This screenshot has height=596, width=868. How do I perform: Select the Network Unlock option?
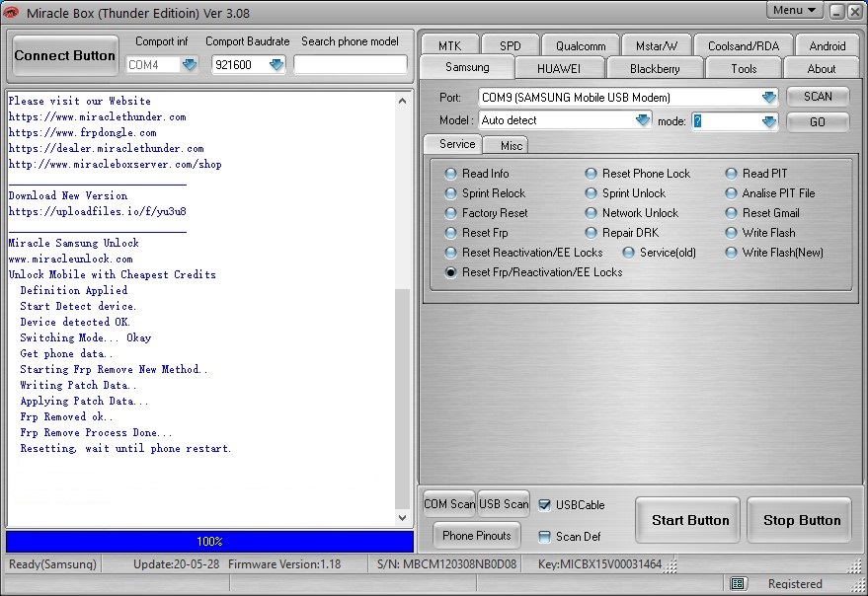591,213
